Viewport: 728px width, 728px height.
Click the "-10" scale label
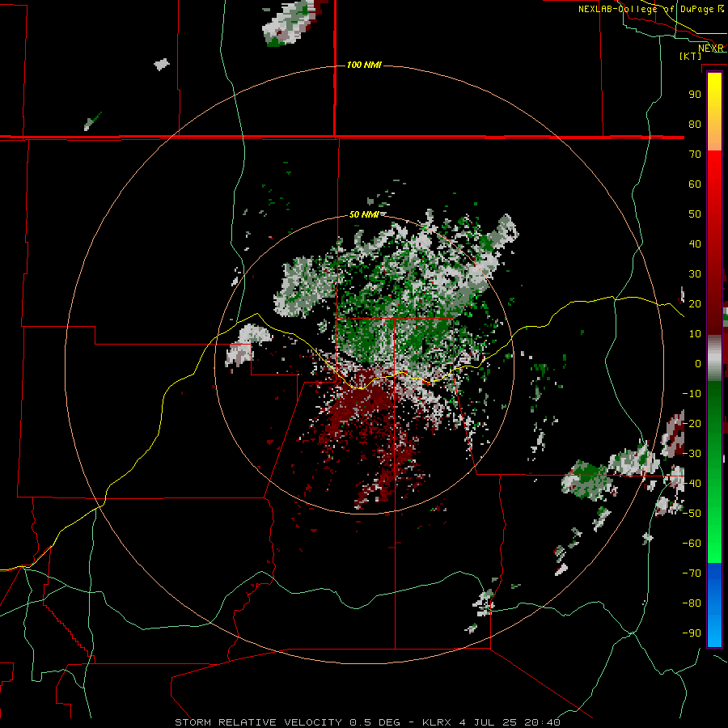coord(692,394)
